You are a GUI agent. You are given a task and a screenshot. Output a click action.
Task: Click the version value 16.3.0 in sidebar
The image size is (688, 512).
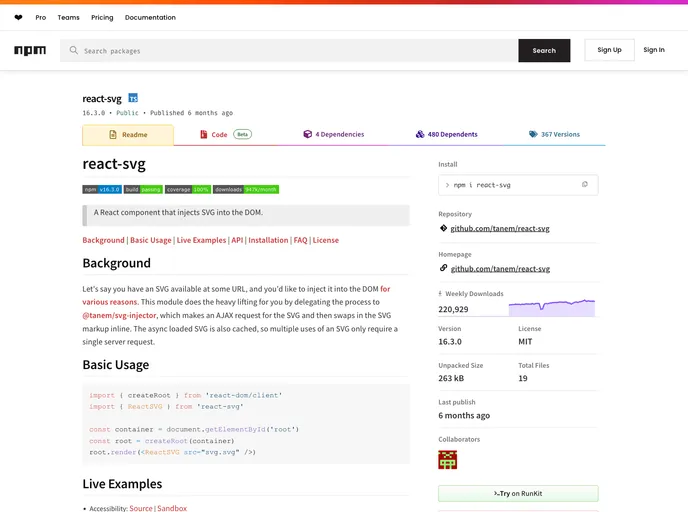pyautogui.click(x=450, y=342)
